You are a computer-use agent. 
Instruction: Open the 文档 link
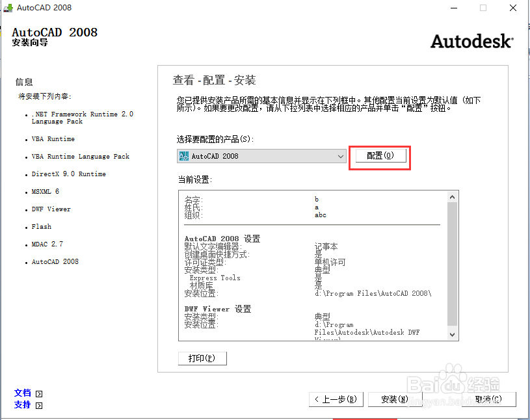coord(23,393)
